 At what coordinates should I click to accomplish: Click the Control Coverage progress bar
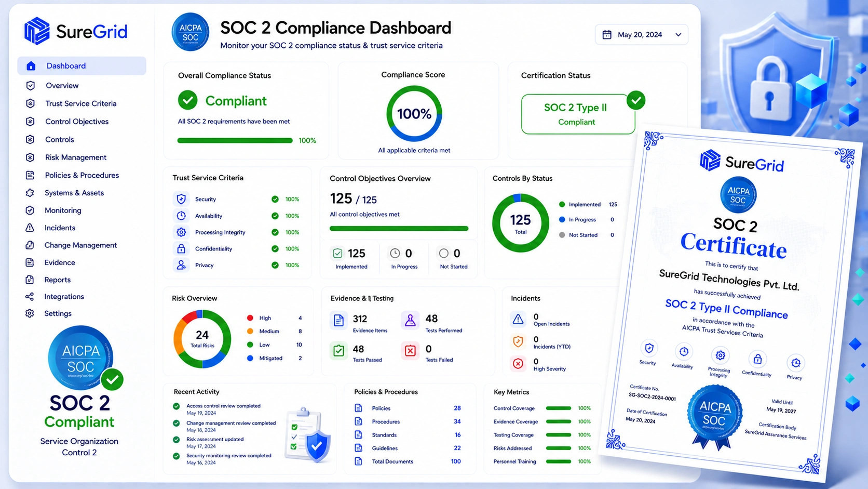(x=559, y=408)
